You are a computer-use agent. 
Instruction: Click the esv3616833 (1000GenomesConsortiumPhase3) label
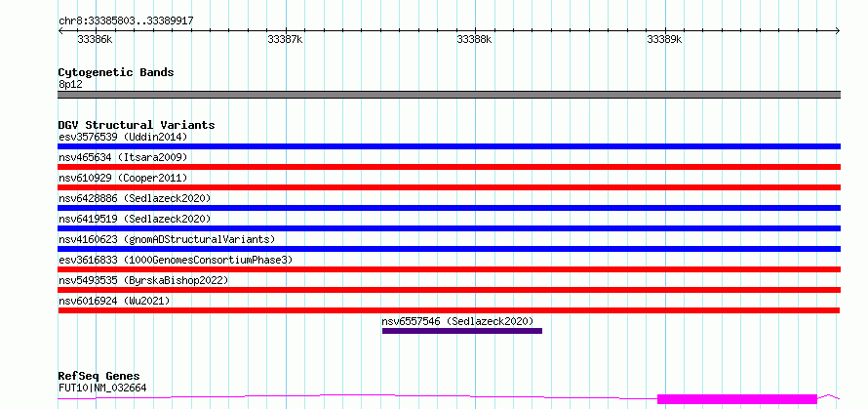pos(176,260)
